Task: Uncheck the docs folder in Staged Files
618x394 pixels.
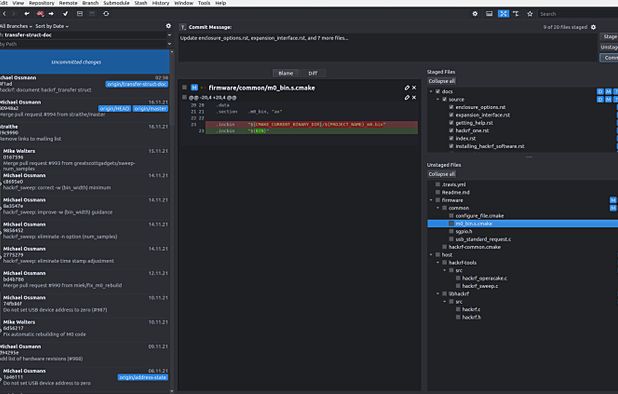Action: [x=438, y=91]
